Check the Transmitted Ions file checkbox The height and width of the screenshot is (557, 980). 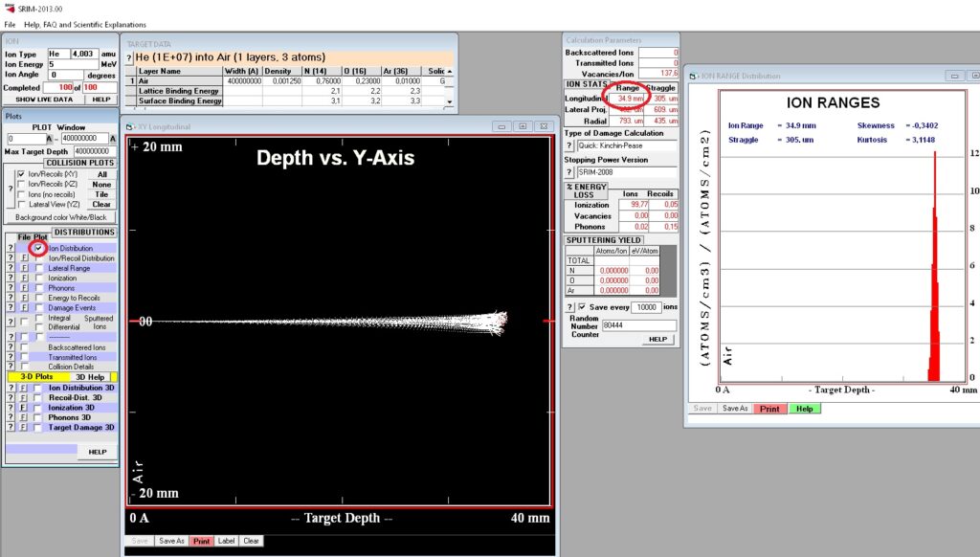(x=24, y=357)
